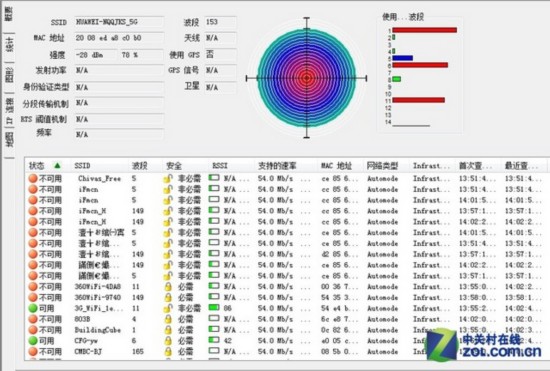Viewport: 550px width, 371px height.
Task: Click the green status icon for 3G_WiFi row
Action: [33, 308]
